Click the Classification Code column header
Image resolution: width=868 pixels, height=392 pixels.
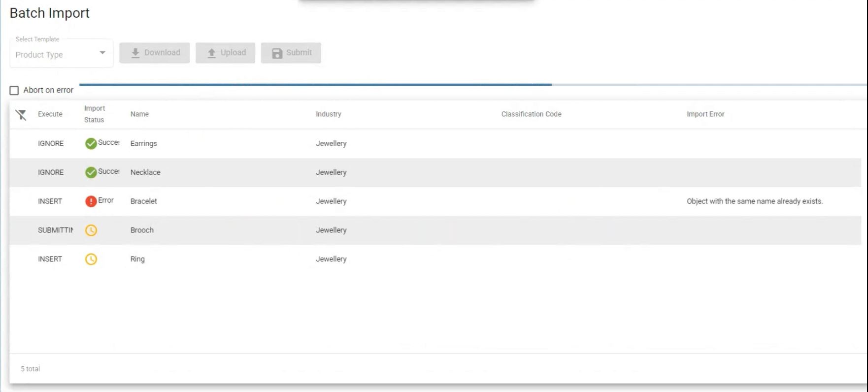click(x=531, y=114)
